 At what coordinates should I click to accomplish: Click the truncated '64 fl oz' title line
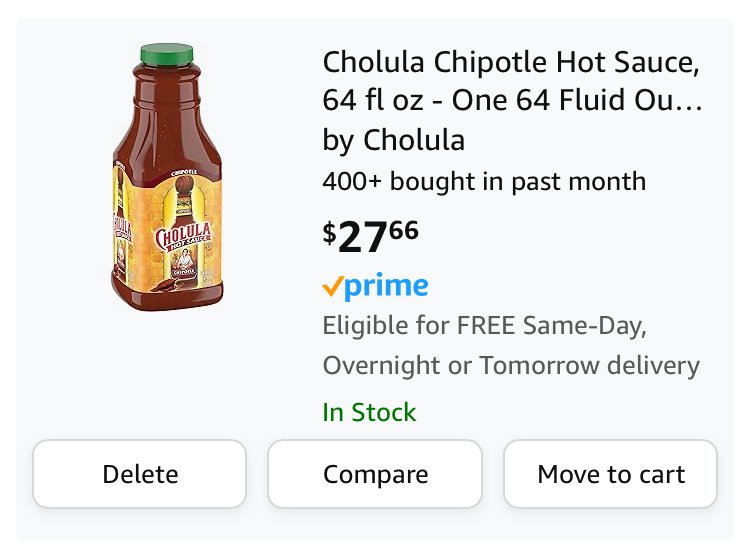[512, 100]
